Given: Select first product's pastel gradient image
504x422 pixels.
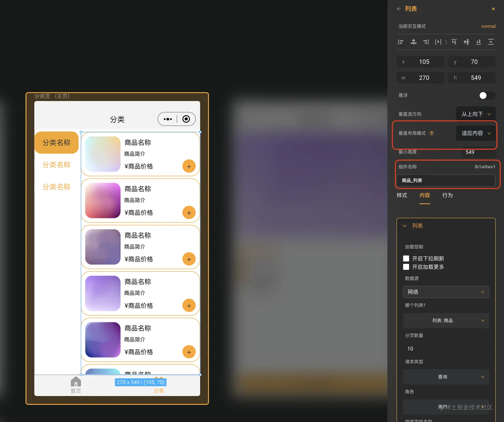Looking at the screenshot, I should [103, 154].
